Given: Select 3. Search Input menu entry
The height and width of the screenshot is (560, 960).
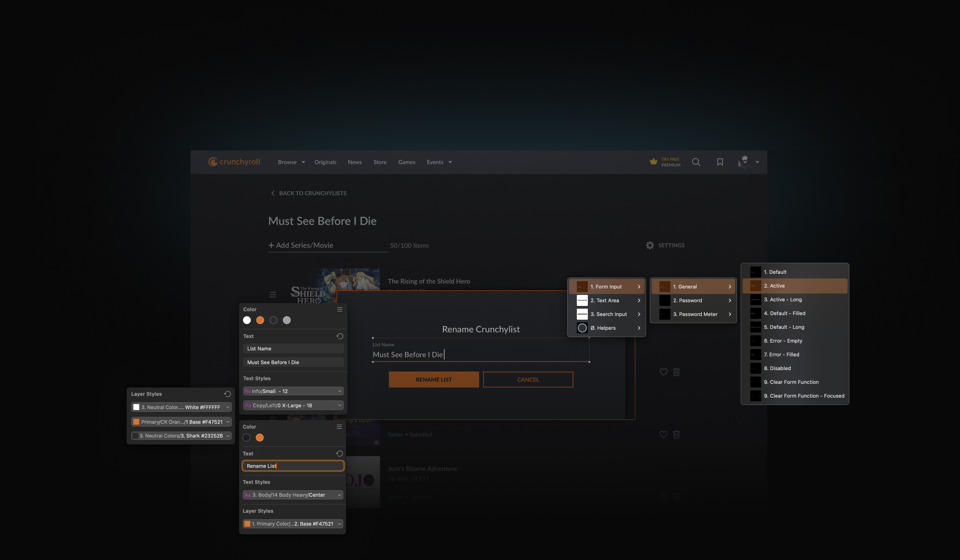Looking at the screenshot, I should click(x=607, y=314).
